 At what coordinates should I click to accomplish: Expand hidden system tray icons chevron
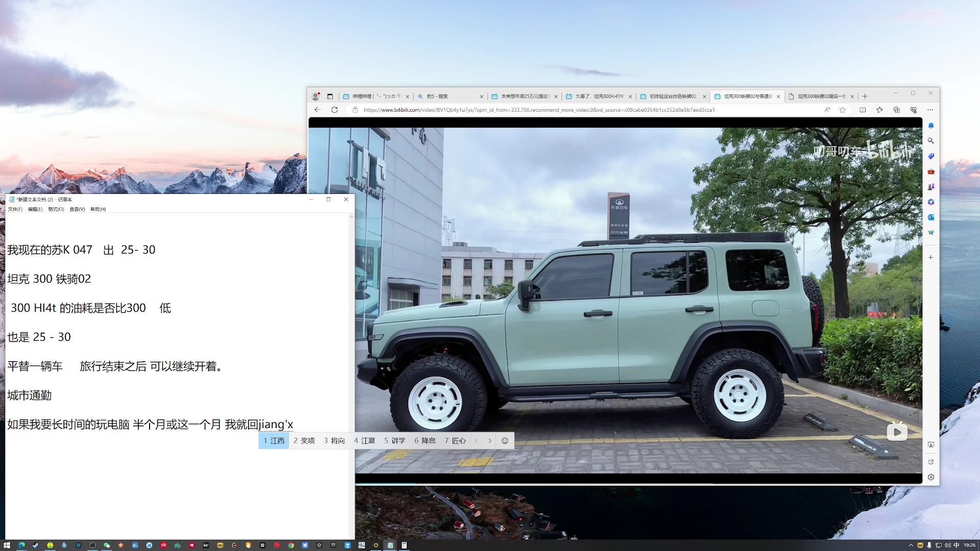coord(911,545)
